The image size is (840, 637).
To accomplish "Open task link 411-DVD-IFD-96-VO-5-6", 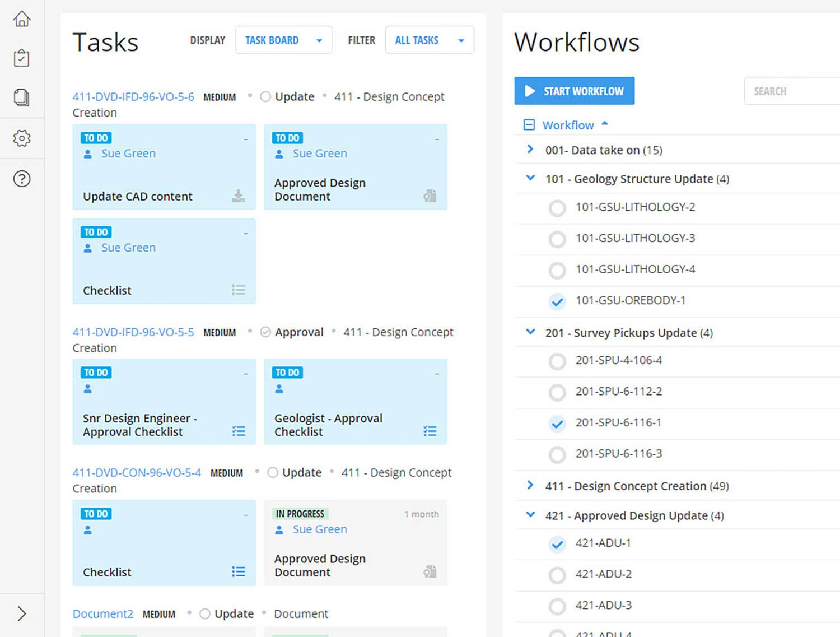I will [133, 96].
